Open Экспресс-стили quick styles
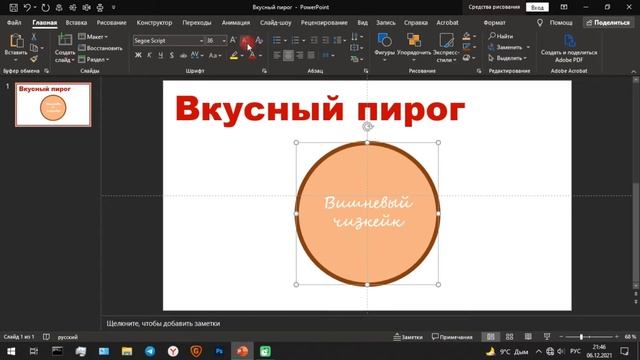 click(x=446, y=48)
